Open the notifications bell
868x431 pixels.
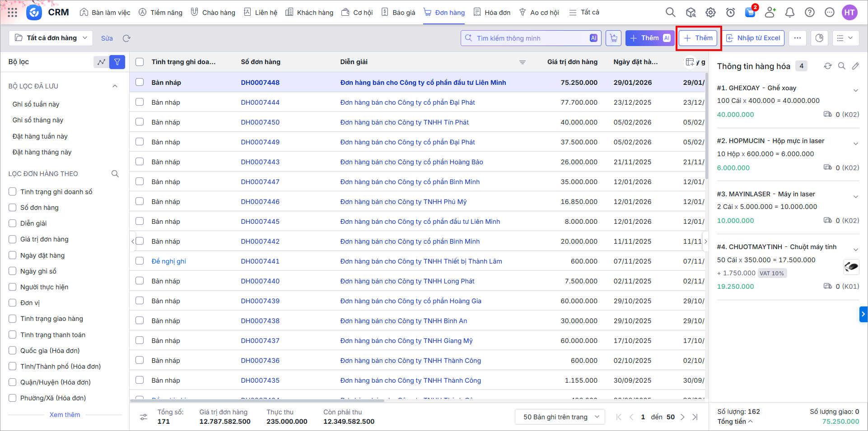pyautogui.click(x=790, y=13)
